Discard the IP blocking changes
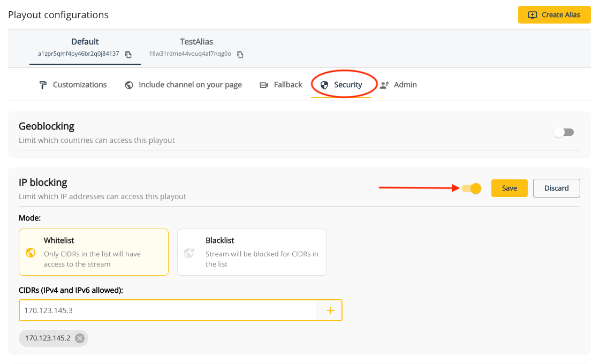Viewport: 600px width, 364px height. (556, 188)
